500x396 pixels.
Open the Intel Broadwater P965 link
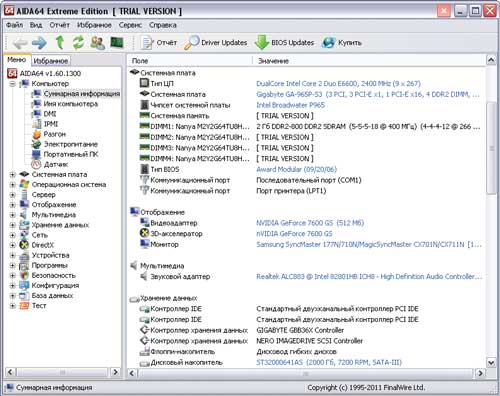[x=290, y=105]
